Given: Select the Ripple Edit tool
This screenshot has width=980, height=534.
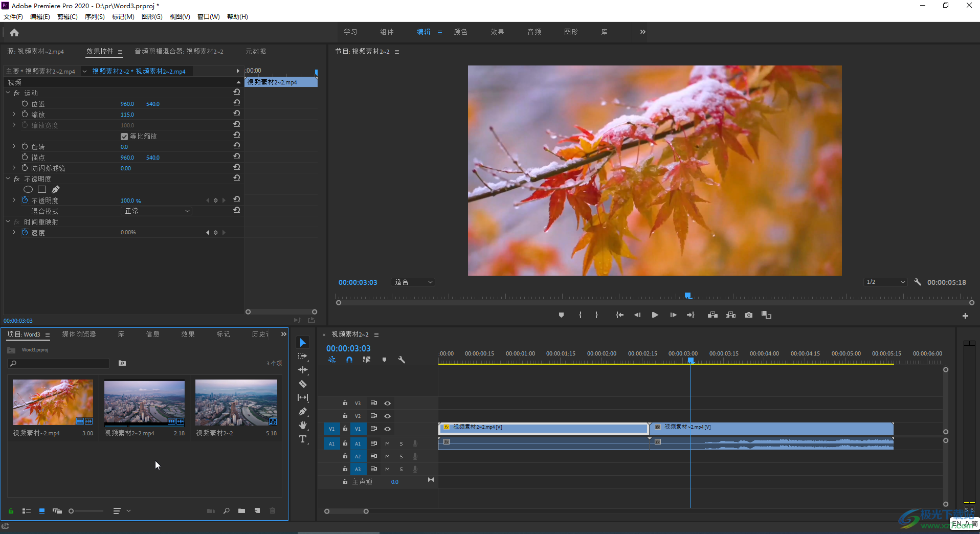Looking at the screenshot, I should point(303,370).
